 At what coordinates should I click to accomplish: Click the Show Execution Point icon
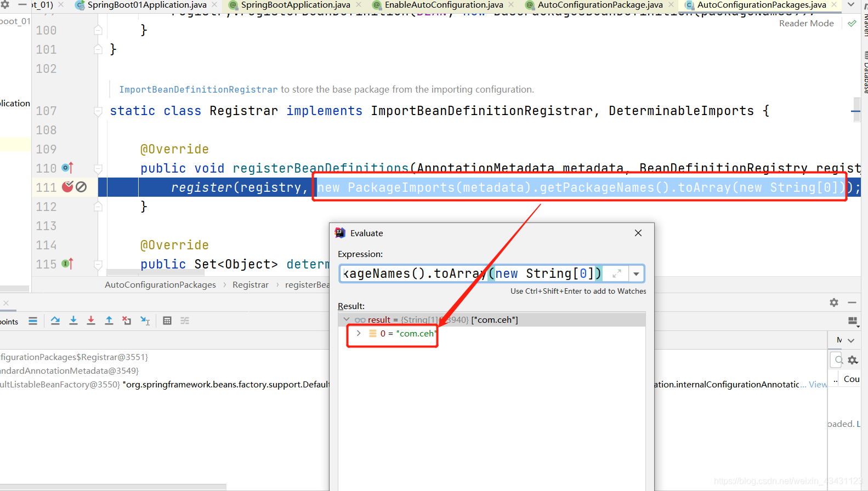coord(33,321)
